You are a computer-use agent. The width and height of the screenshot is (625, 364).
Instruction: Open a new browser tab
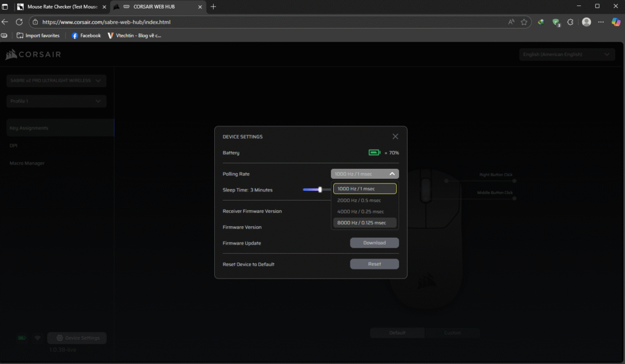click(x=213, y=6)
